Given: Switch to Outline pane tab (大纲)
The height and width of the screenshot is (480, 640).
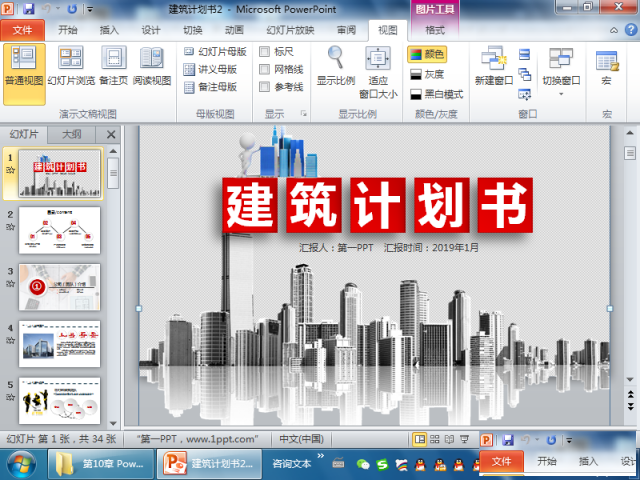Looking at the screenshot, I should [x=71, y=134].
